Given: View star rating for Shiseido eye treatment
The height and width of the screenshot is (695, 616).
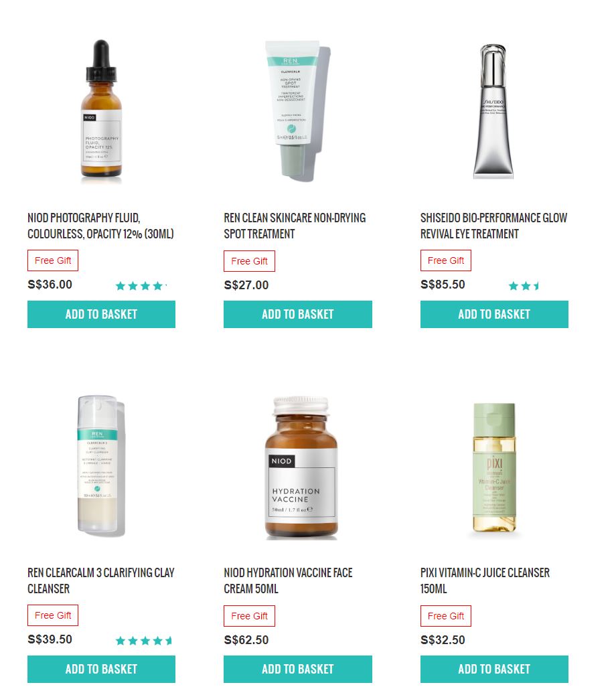Looking at the screenshot, I should pyautogui.click(x=524, y=286).
